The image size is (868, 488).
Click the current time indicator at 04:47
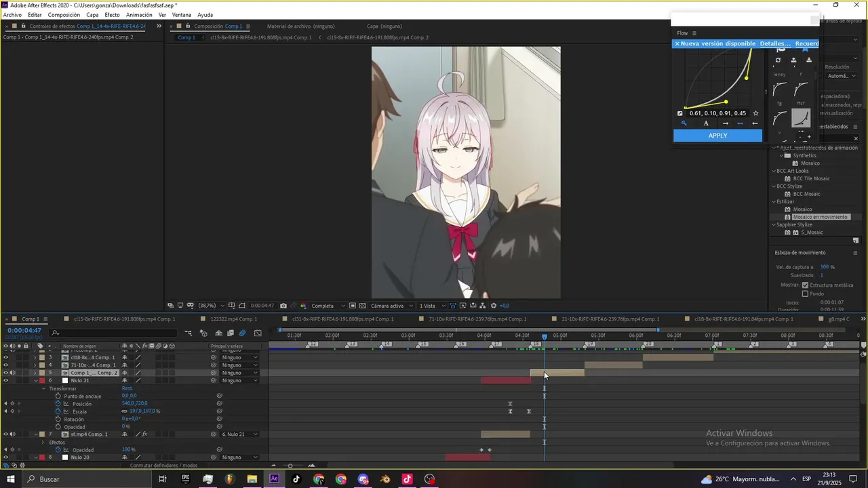coord(544,337)
